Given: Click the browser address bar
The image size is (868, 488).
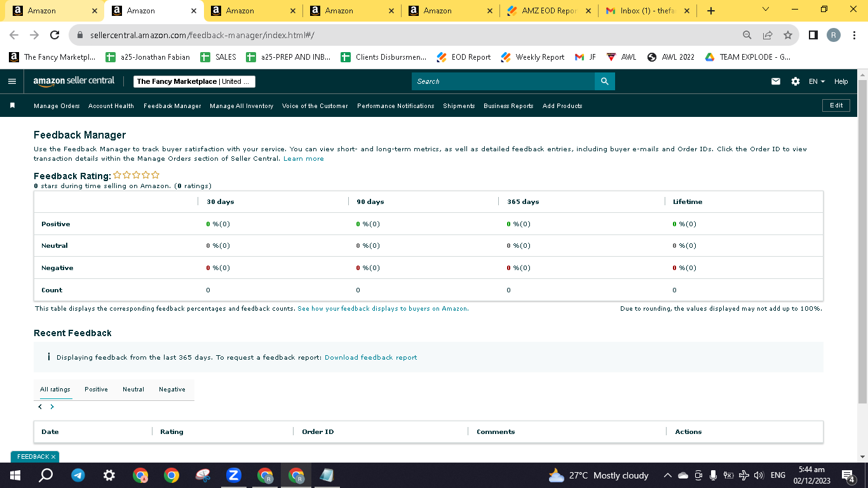Looking at the screenshot, I should pyautogui.click(x=407, y=36).
